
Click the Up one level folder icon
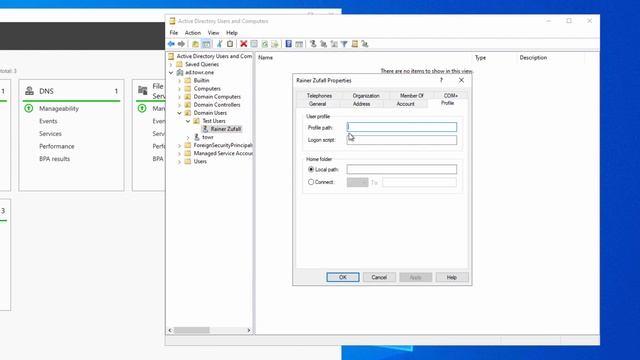(196, 44)
